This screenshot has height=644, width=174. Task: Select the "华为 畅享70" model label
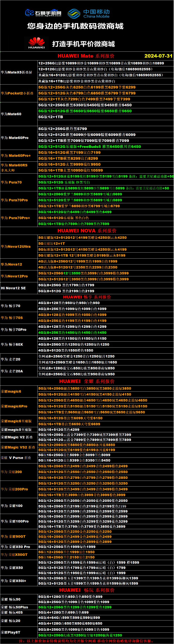click(x=10, y=306)
